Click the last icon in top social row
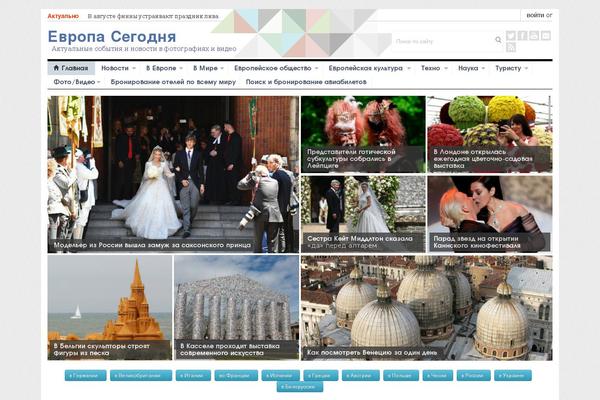600x400 pixels. 546,36
